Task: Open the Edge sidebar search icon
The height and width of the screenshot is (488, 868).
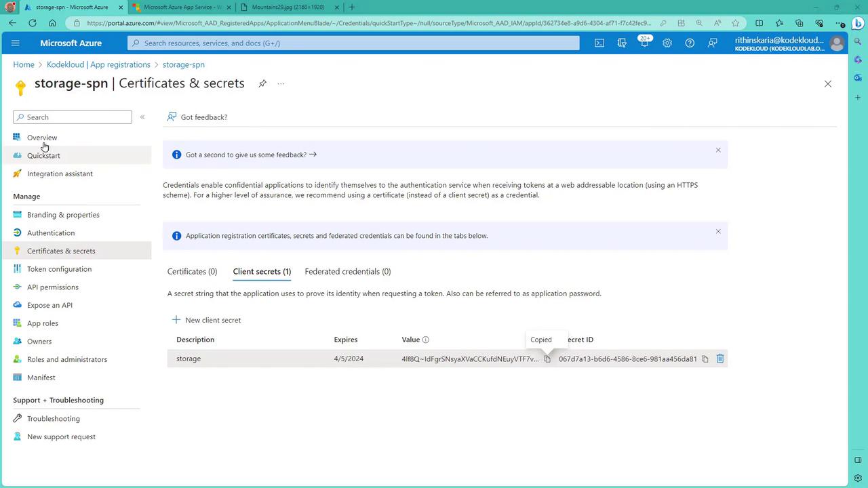Action: [858, 43]
